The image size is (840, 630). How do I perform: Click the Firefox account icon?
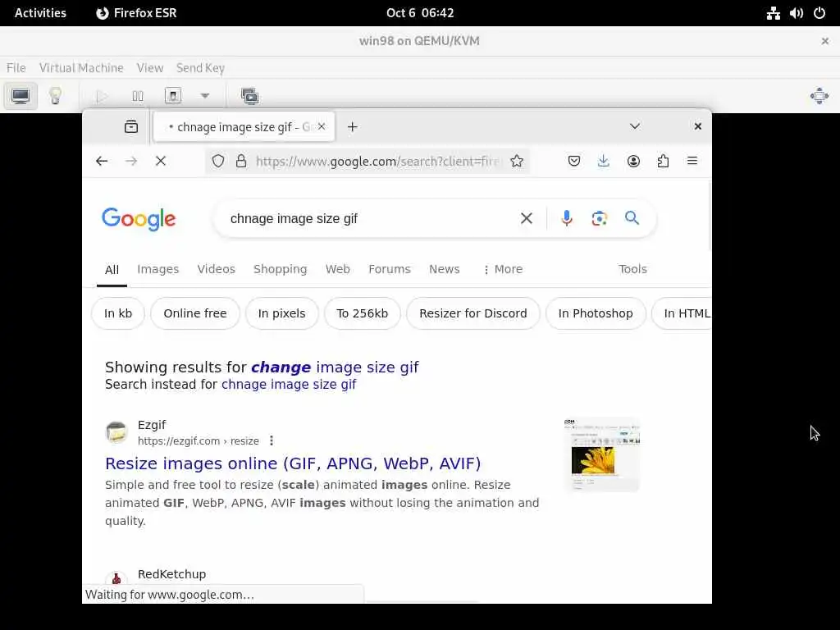tap(633, 161)
